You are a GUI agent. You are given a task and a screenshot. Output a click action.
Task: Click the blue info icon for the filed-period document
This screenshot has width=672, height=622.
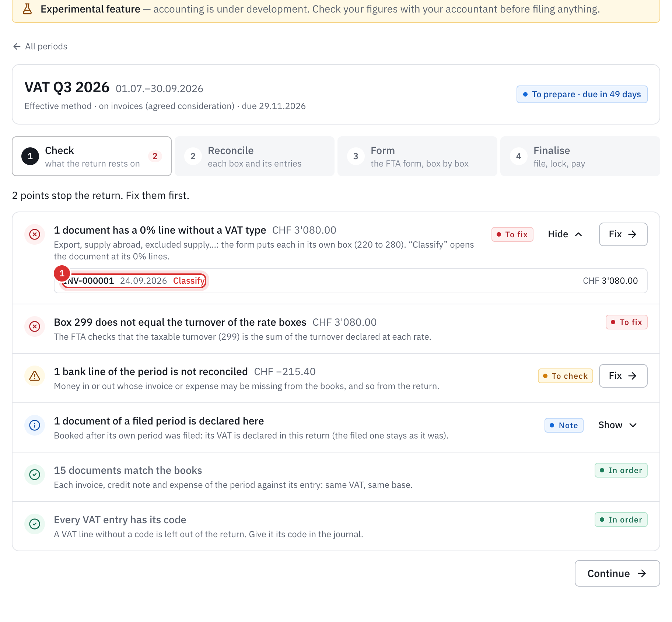coord(35,425)
